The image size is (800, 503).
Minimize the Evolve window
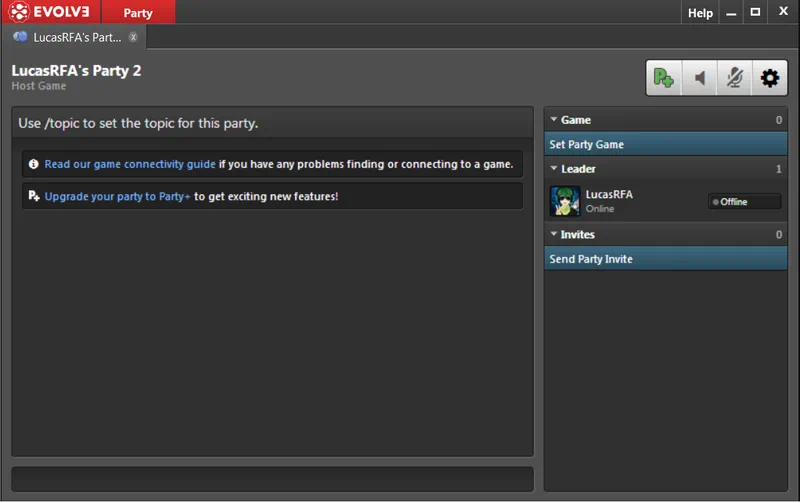(731, 13)
